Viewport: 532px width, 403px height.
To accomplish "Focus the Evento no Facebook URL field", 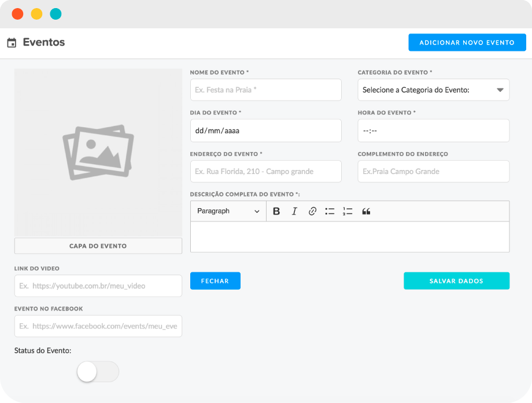I will click(98, 326).
